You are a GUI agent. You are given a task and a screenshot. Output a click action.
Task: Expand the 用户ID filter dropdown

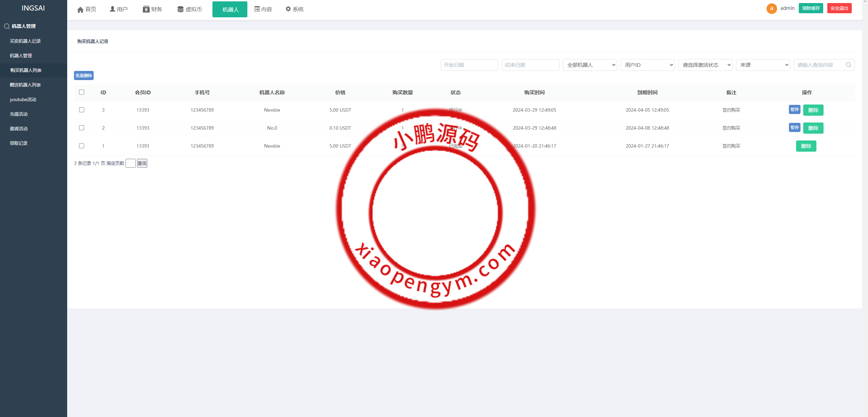tap(647, 65)
